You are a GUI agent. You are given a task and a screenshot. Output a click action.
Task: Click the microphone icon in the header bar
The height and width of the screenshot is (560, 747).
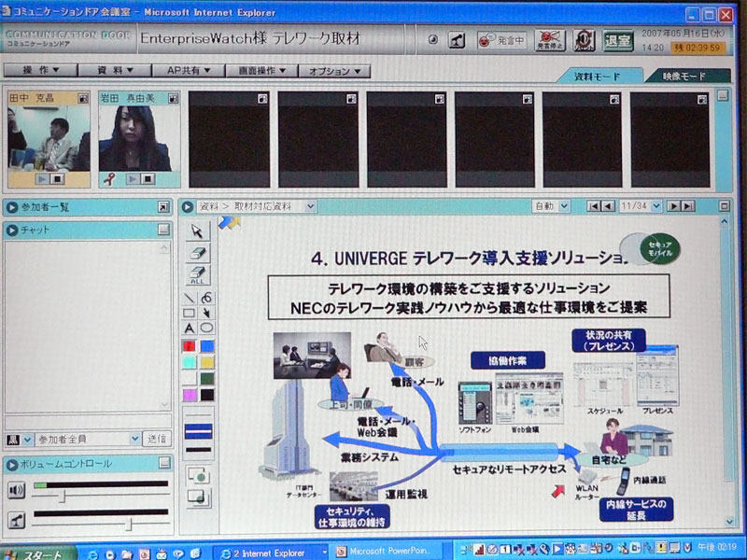(457, 40)
